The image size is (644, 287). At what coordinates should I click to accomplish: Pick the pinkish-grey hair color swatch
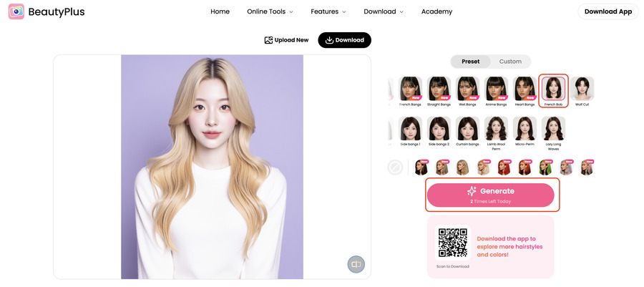pyautogui.click(x=587, y=167)
